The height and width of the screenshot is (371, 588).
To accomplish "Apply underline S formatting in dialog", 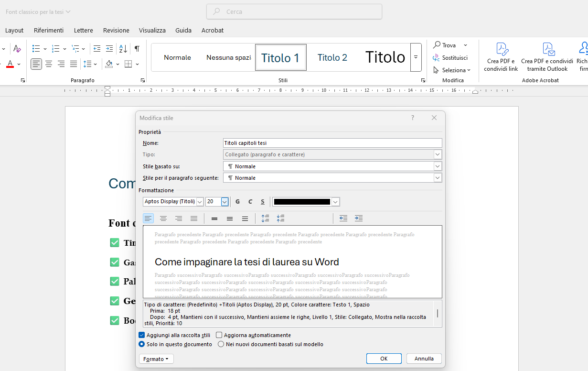I will coord(262,202).
